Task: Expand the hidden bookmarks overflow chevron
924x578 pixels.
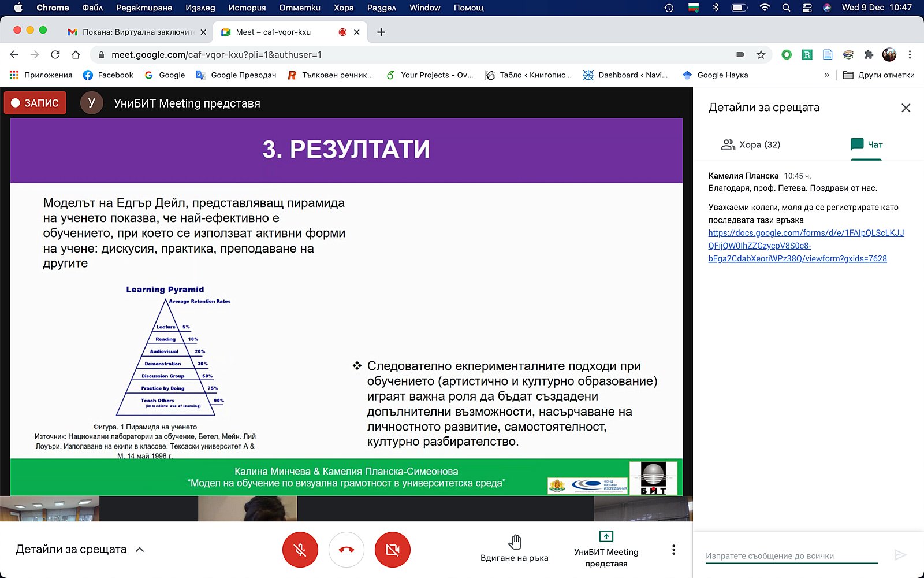Action: [826, 75]
